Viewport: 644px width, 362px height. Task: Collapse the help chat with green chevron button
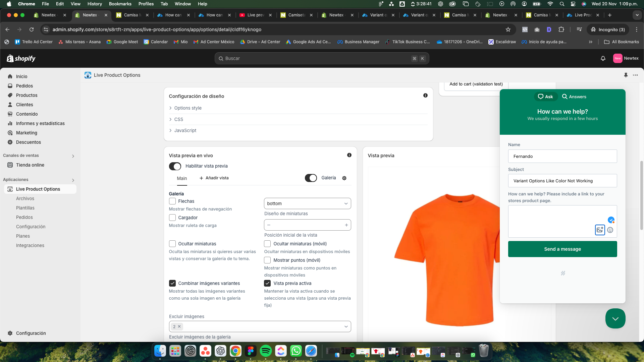tap(615, 318)
